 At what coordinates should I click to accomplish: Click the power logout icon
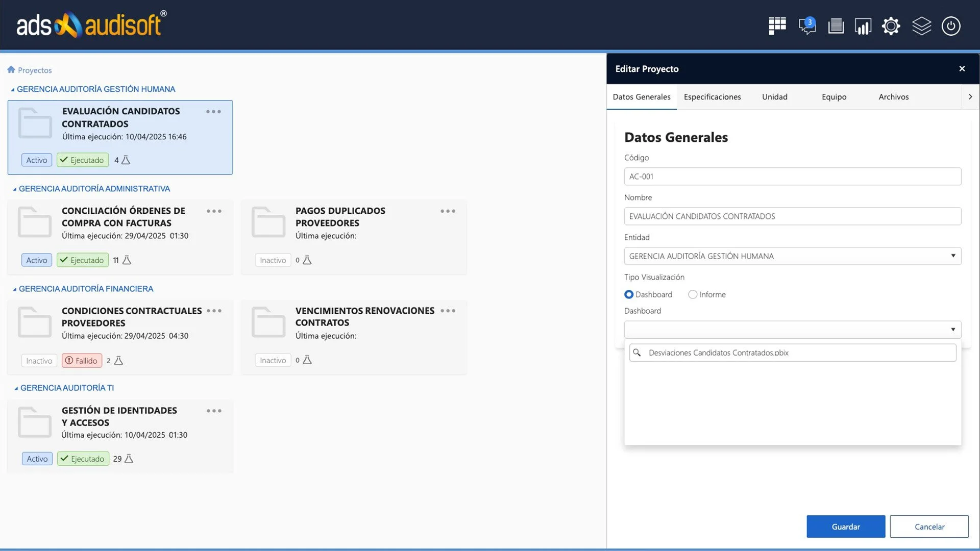point(951,26)
